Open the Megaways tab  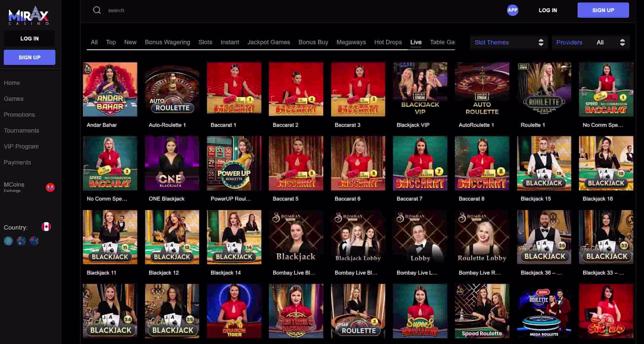click(x=351, y=42)
